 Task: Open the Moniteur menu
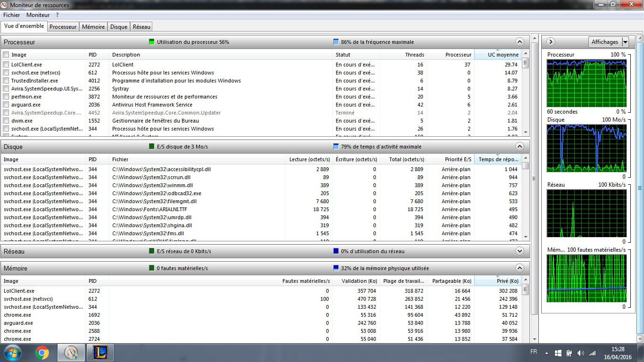tap(38, 15)
